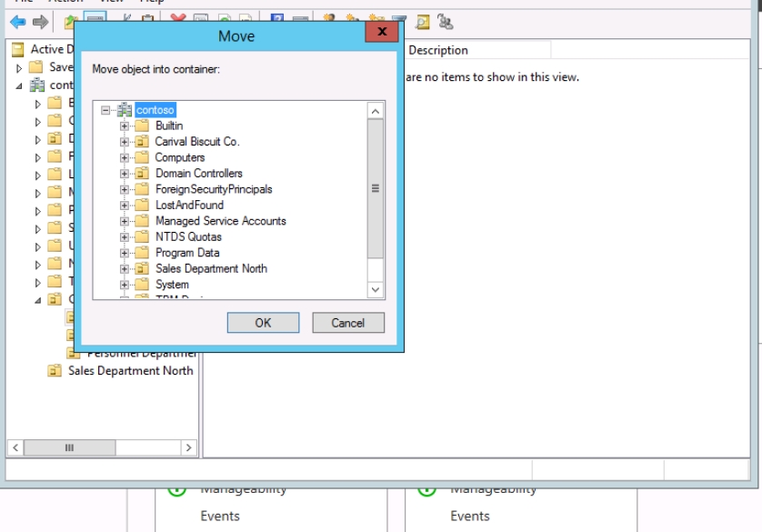The height and width of the screenshot is (532, 762).
Task: Click the red Delete X toolbar icon
Action: [x=178, y=22]
